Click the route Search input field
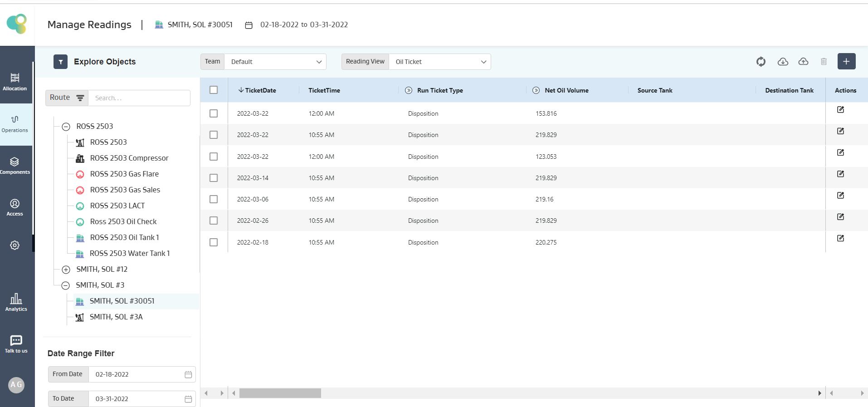The width and height of the screenshot is (868, 407). (139, 98)
